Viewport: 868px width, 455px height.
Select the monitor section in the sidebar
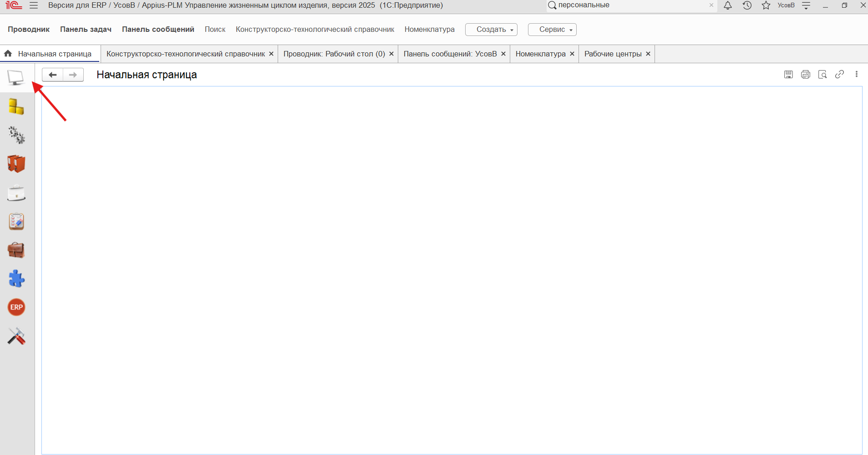pos(16,78)
